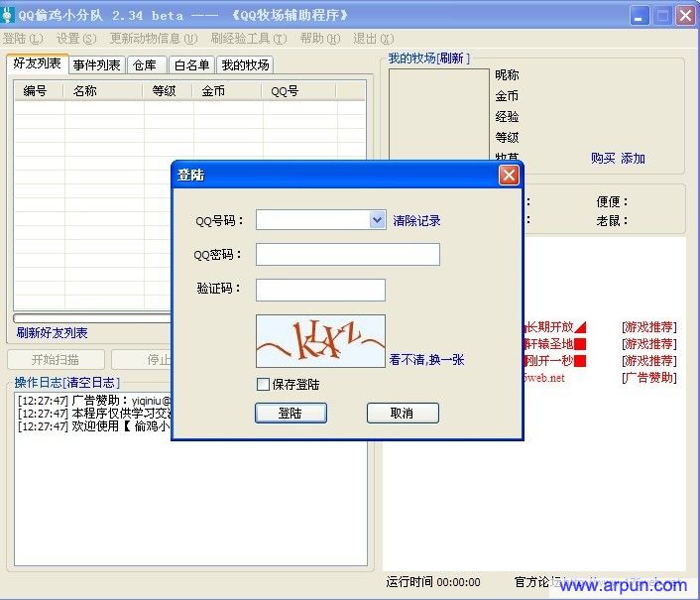The height and width of the screenshot is (600, 700).
Task: Switch to the 白名单 tab
Action: [192, 65]
